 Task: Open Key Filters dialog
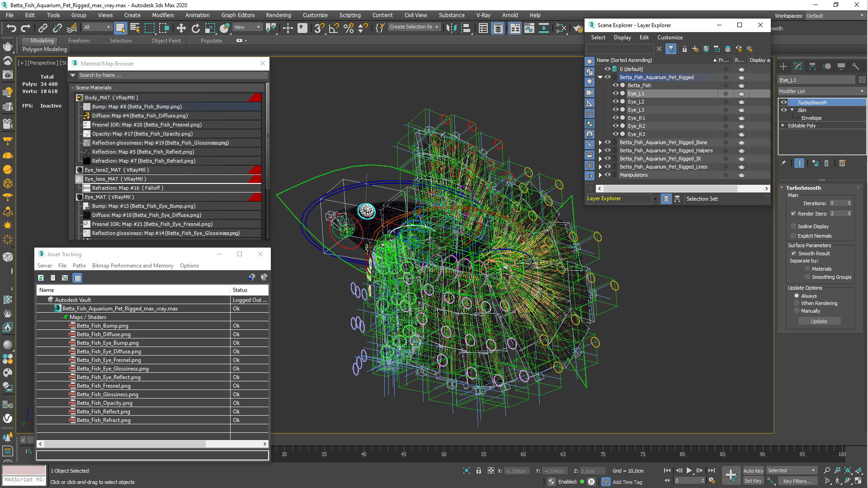coord(797,481)
